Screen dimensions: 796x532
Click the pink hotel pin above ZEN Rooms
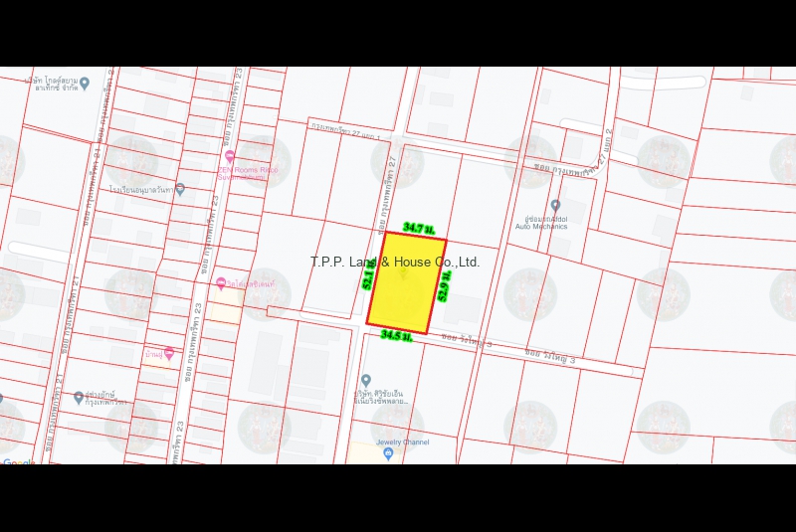(230, 156)
